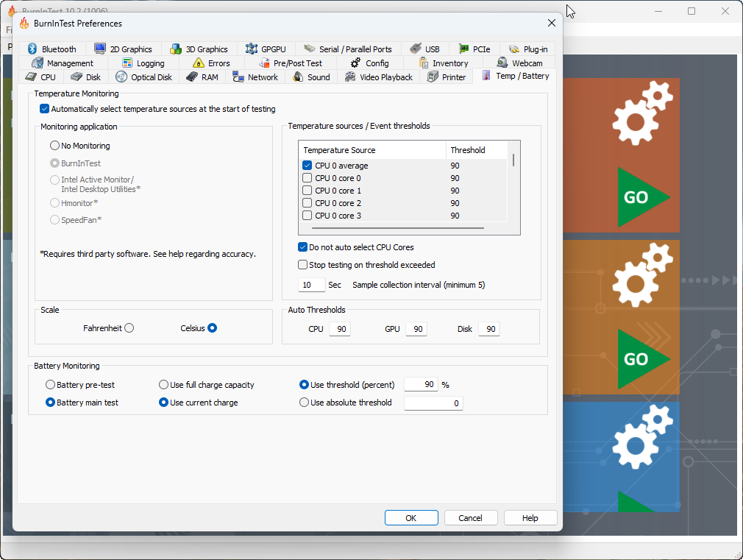Click the Cancel button
This screenshot has width=743, height=560.
point(471,518)
